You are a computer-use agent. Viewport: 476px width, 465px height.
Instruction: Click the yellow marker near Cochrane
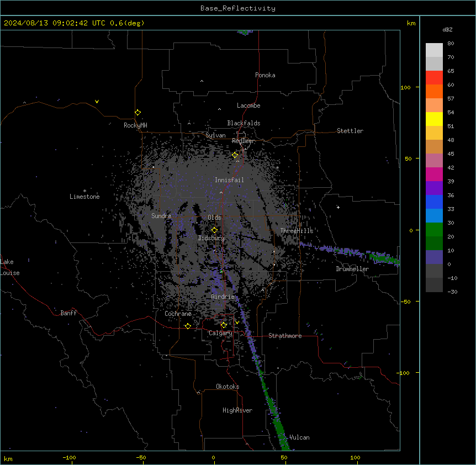[188, 326]
